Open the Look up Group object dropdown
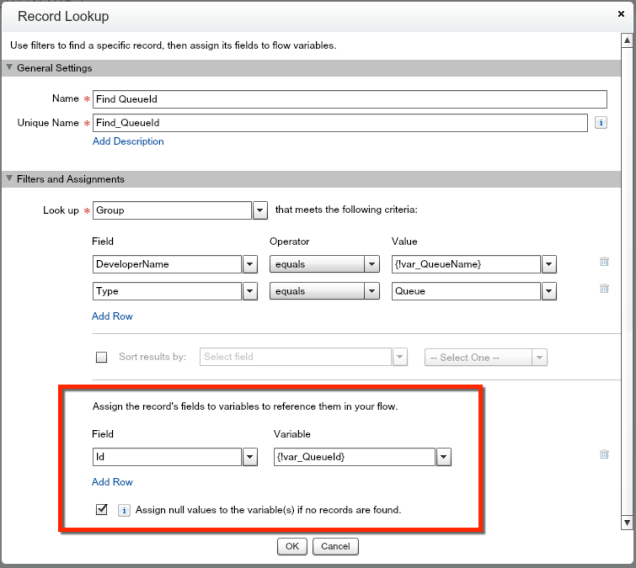This screenshot has height=568, width=636. pyautogui.click(x=259, y=211)
